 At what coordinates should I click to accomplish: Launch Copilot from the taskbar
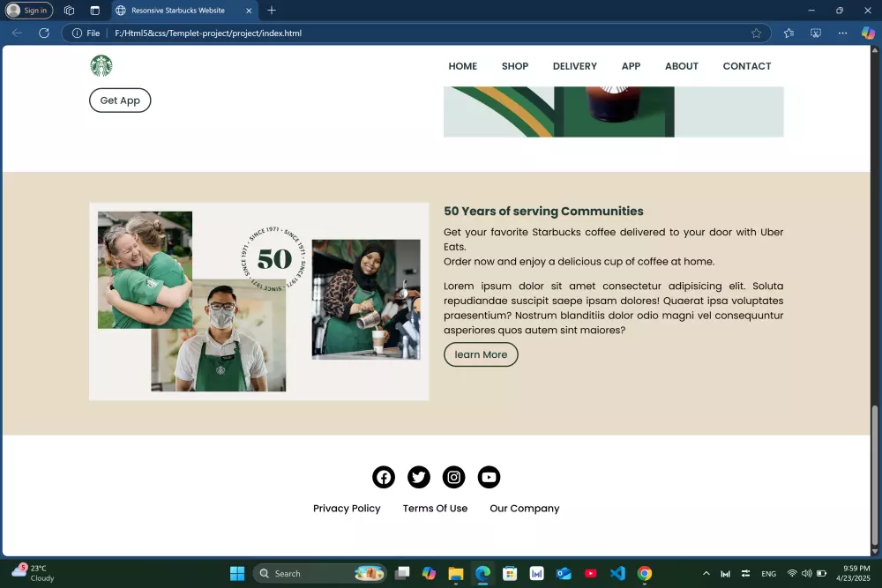point(430,573)
